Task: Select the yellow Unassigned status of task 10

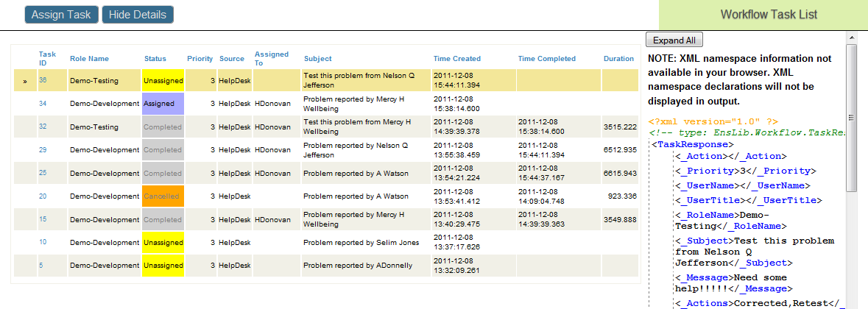Action: [x=163, y=242]
